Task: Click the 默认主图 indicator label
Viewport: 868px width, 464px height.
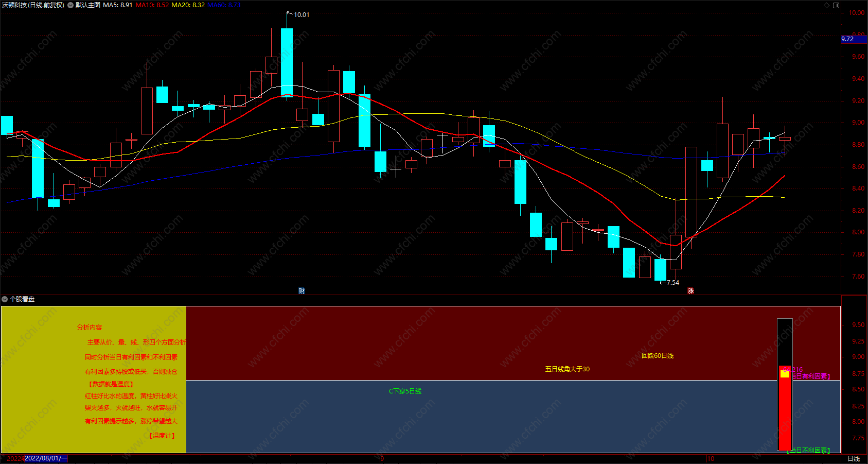Action: (88, 5)
